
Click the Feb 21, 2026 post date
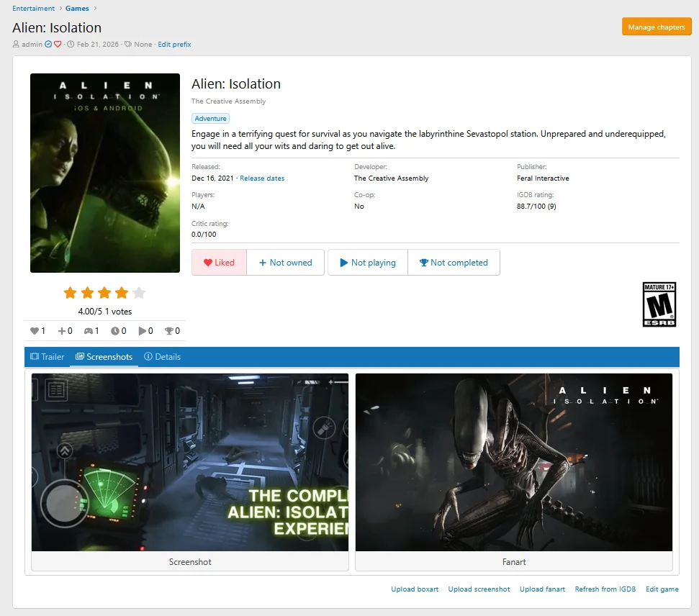[x=98, y=44]
